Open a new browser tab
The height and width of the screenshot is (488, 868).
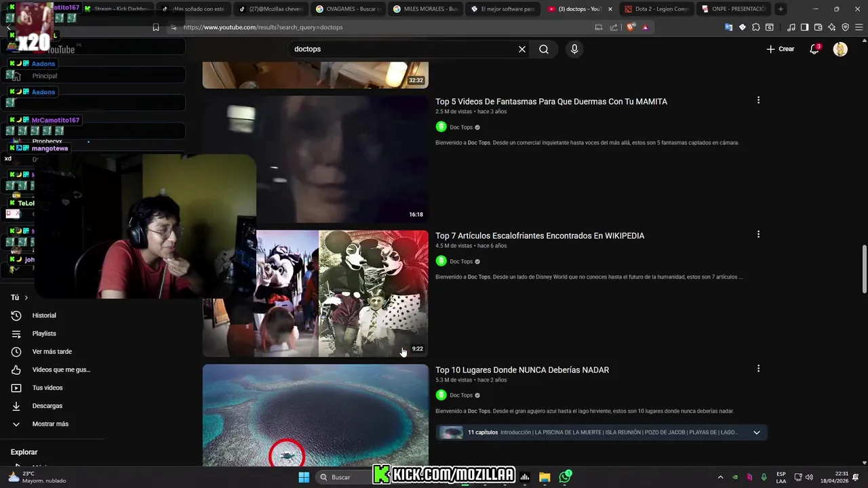(x=781, y=9)
